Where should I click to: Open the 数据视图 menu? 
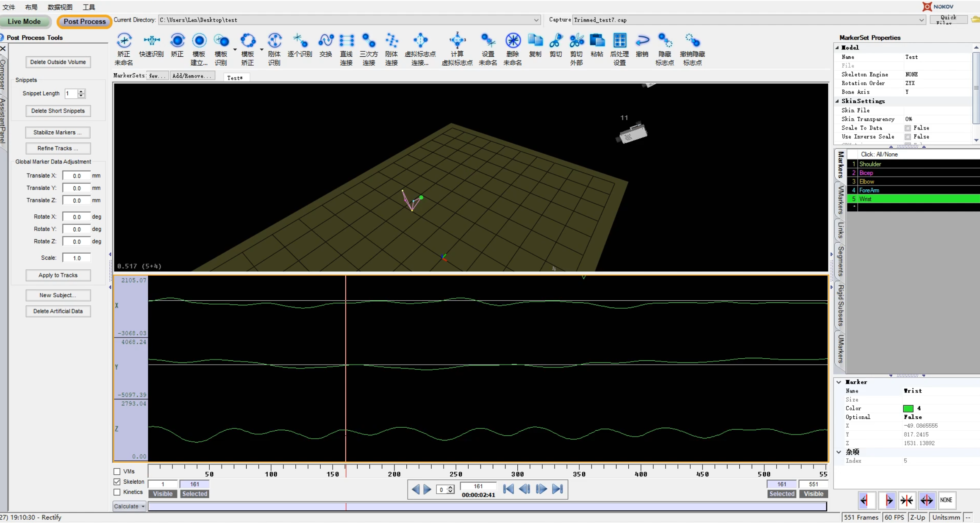coord(60,7)
